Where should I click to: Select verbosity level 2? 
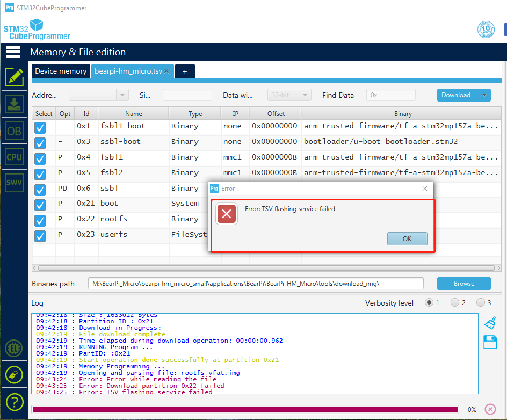tap(454, 302)
